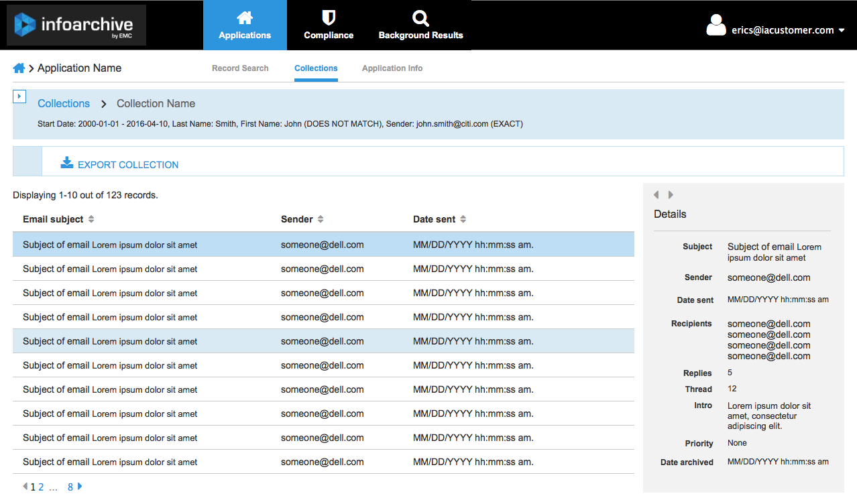This screenshot has height=504, width=857.
Task: Click the Export Collection download icon
Action: (x=67, y=163)
